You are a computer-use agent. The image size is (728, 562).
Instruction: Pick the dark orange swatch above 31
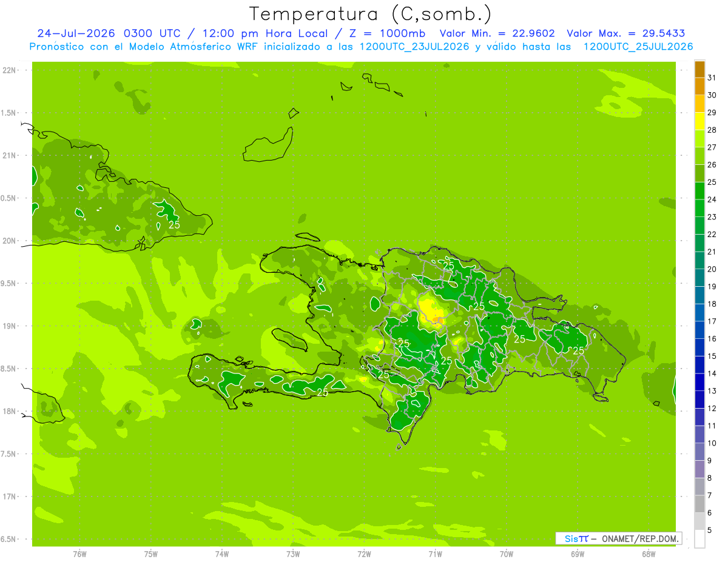click(699, 69)
